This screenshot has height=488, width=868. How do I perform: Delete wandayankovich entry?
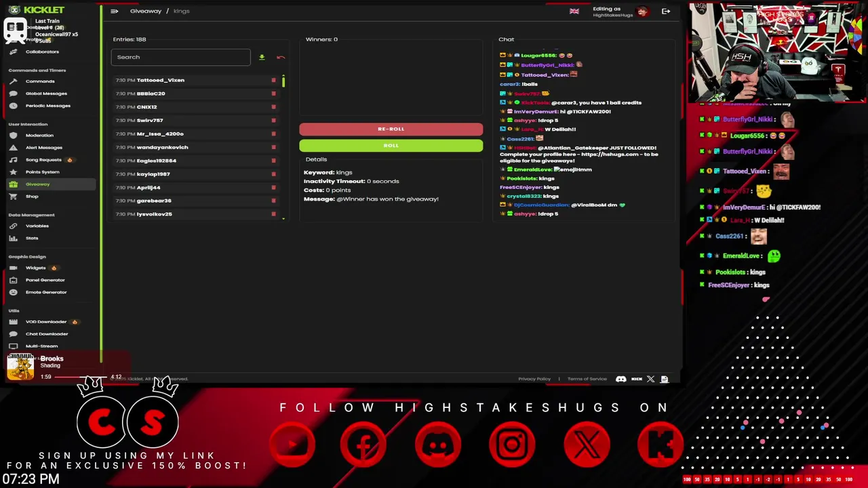273,147
